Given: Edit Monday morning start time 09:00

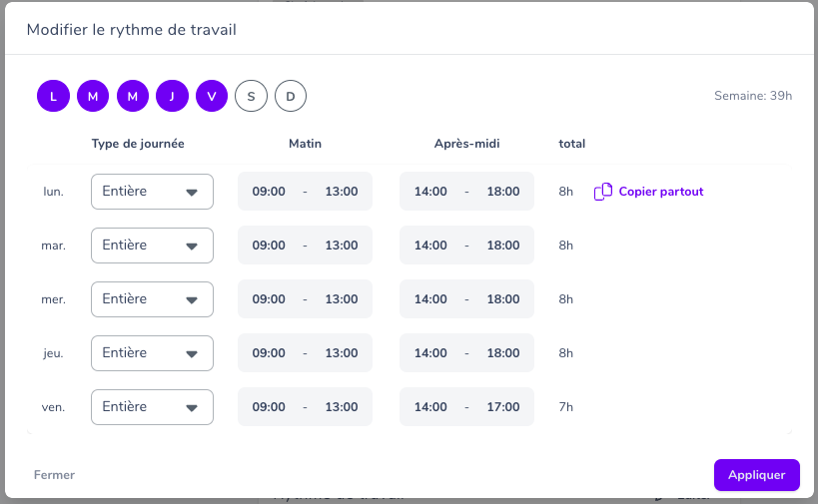Looking at the screenshot, I should (269, 192).
